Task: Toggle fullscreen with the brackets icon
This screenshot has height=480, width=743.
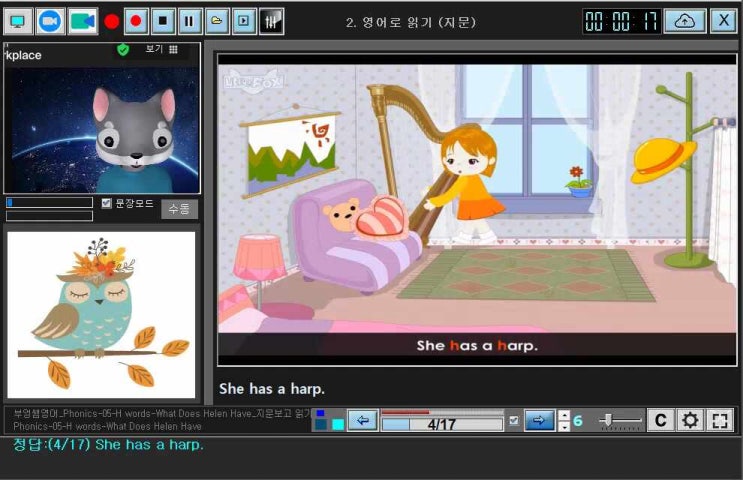Action: pos(720,420)
